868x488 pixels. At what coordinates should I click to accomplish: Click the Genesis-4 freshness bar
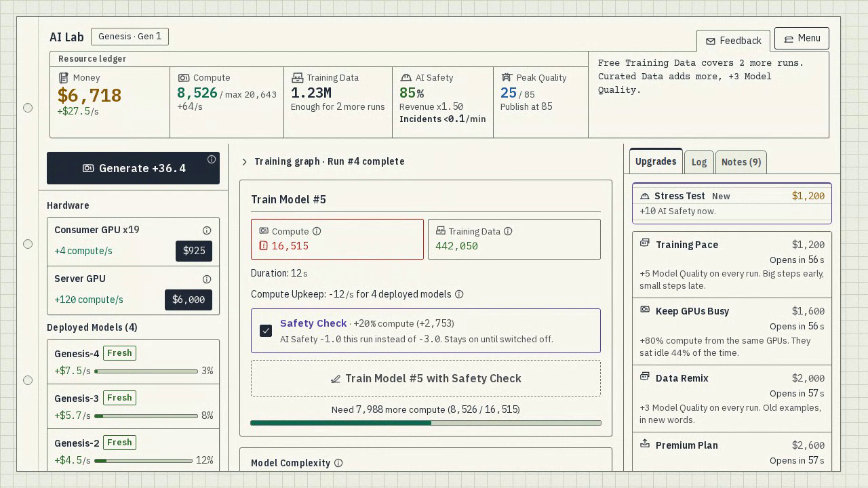pos(146,371)
